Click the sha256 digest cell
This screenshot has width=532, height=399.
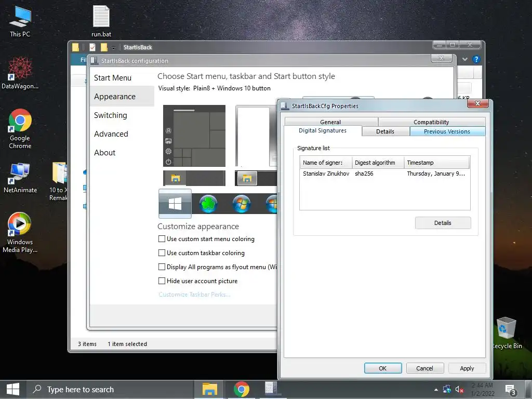[x=364, y=174]
